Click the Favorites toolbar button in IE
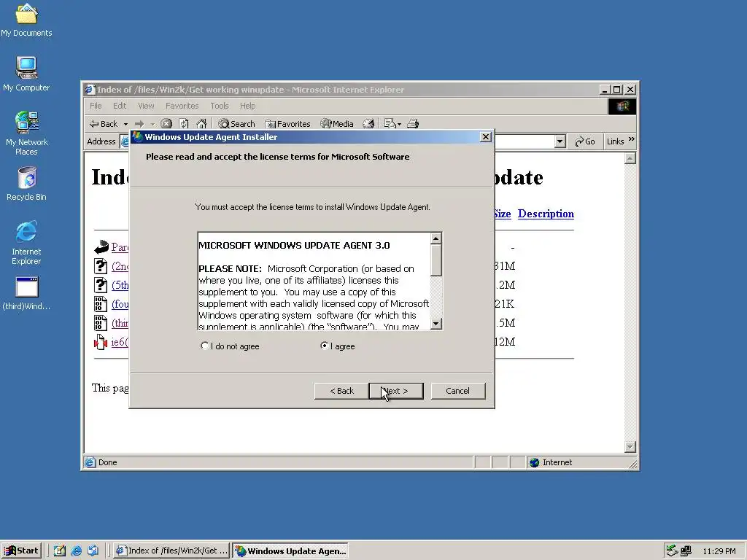Screen dimensions: 747x560 [x=287, y=124]
